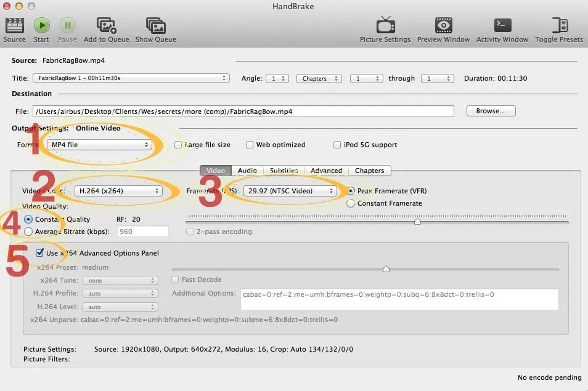Select Constant Quality radio button
Viewport: 588px width, 391px height.
[x=28, y=219]
